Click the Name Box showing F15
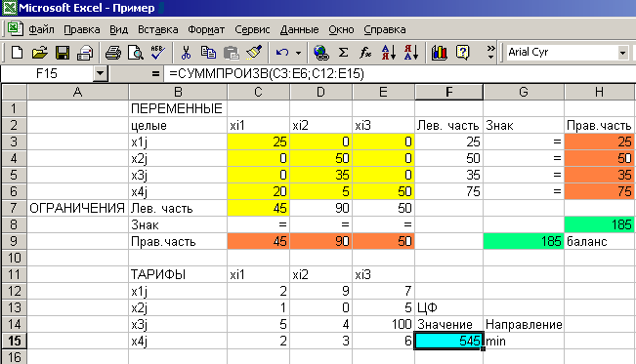Screen dimensions: 636x364 click(x=47, y=74)
